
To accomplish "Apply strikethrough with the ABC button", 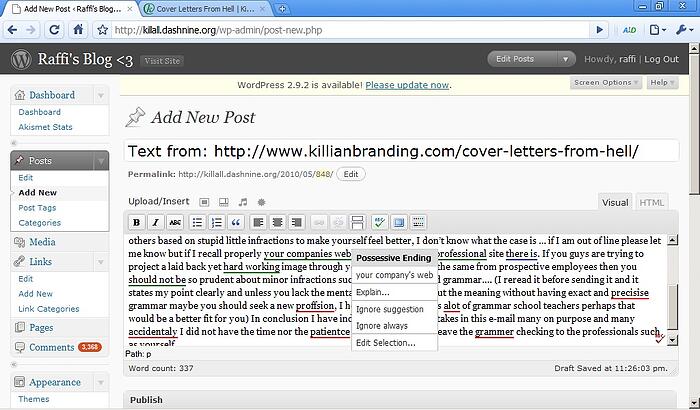I will (175, 222).
